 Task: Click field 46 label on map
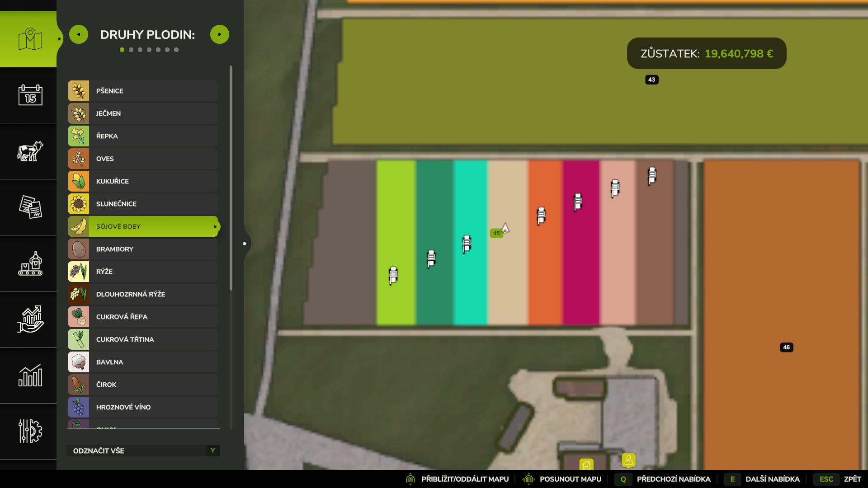(786, 347)
